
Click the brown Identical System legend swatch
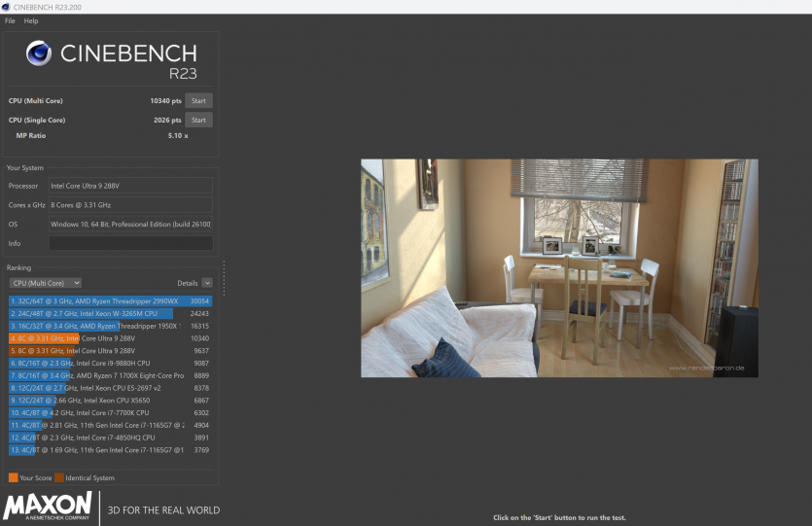(x=58, y=477)
